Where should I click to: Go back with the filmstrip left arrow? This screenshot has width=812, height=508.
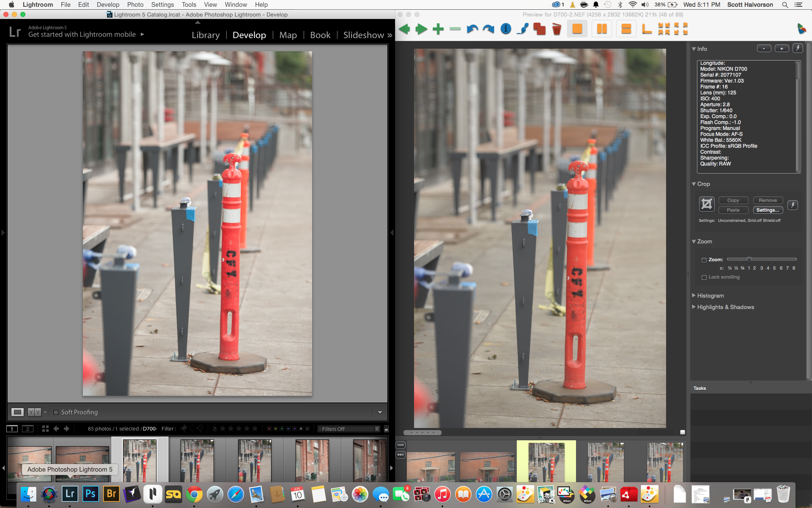56,429
